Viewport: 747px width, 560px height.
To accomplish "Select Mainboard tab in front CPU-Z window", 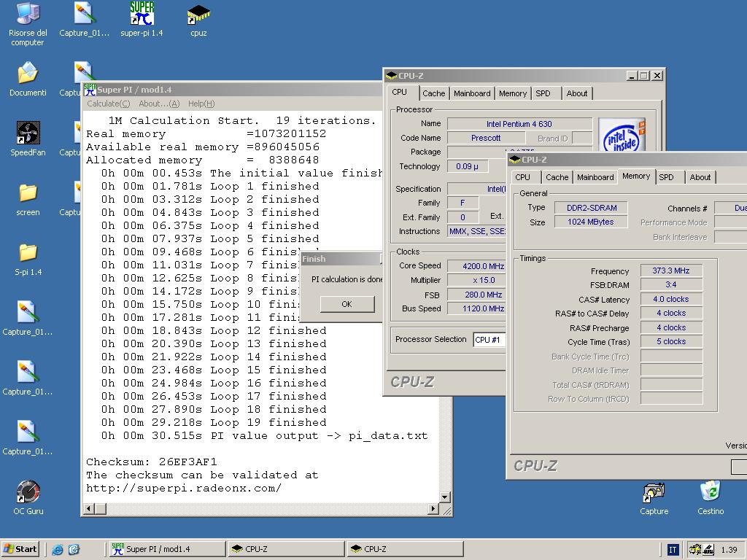I will pos(595,177).
